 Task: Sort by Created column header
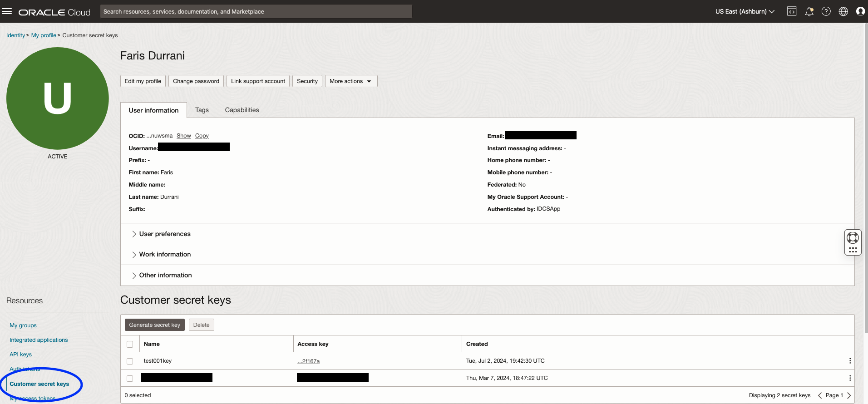coord(477,344)
